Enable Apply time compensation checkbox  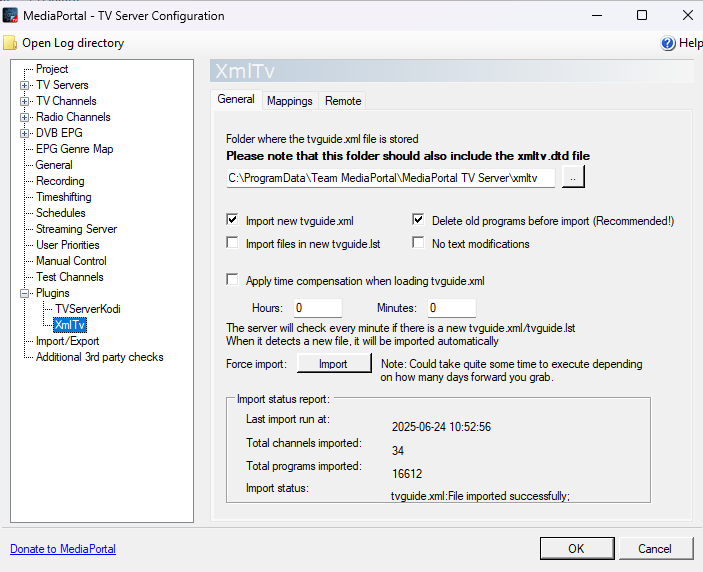(233, 281)
